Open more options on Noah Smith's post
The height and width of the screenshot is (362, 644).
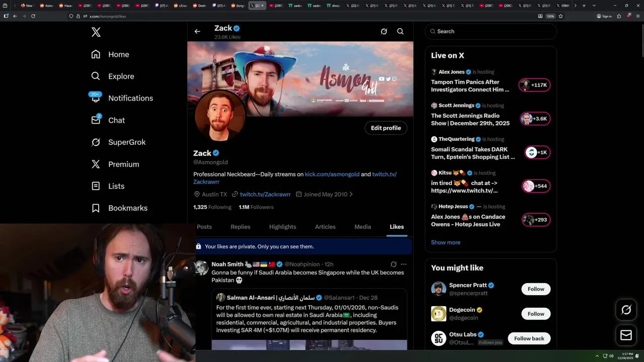point(404,264)
